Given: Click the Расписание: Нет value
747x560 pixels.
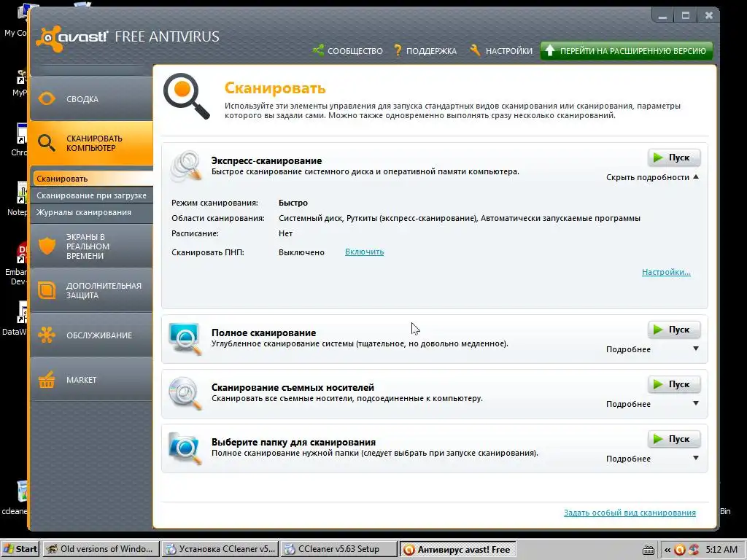Looking at the screenshot, I should [x=285, y=233].
